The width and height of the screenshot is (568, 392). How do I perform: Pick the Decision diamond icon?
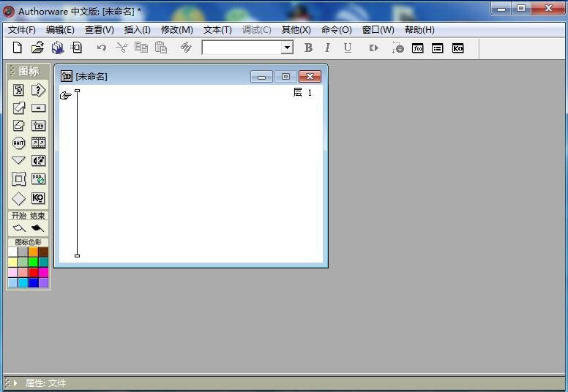point(19,198)
